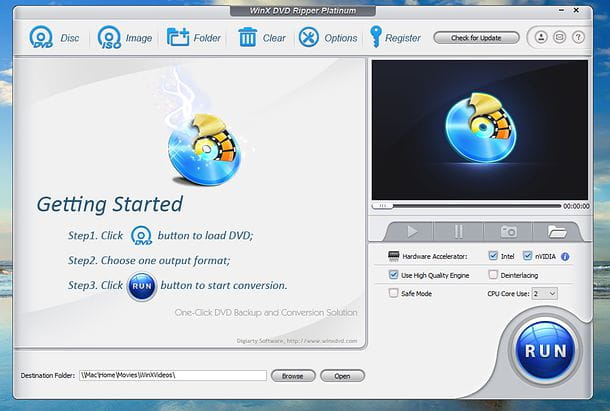
Task: Pause the preview video
Action: pos(459,232)
